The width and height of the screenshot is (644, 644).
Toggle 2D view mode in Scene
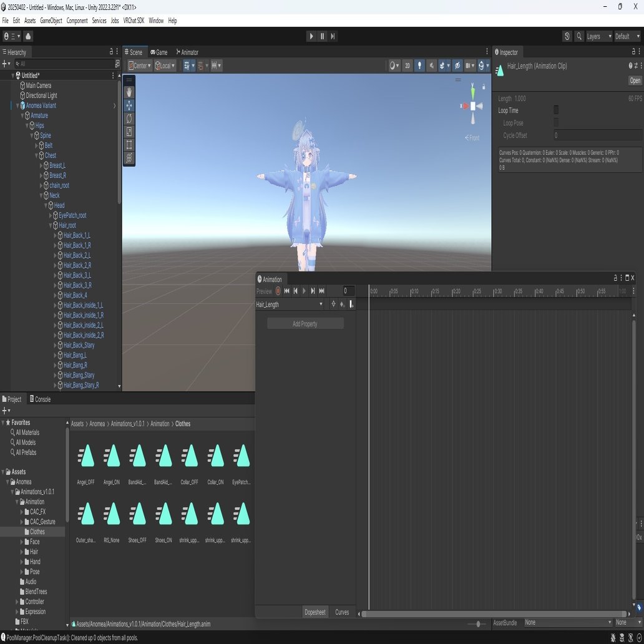[x=407, y=66]
